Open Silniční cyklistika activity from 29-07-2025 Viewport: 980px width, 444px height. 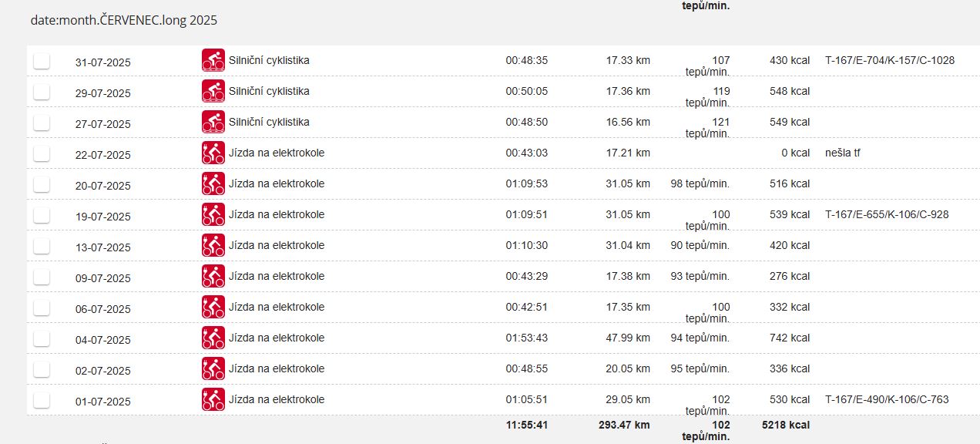tap(269, 91)
